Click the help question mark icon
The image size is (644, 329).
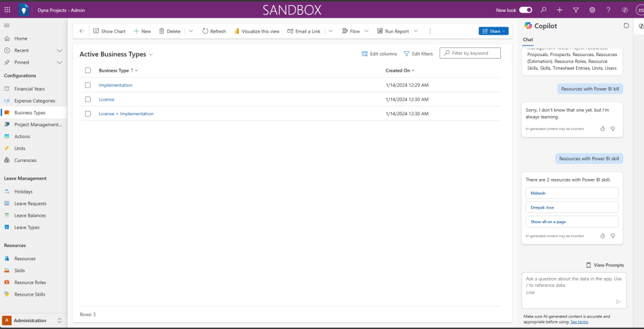coord(608,10)
